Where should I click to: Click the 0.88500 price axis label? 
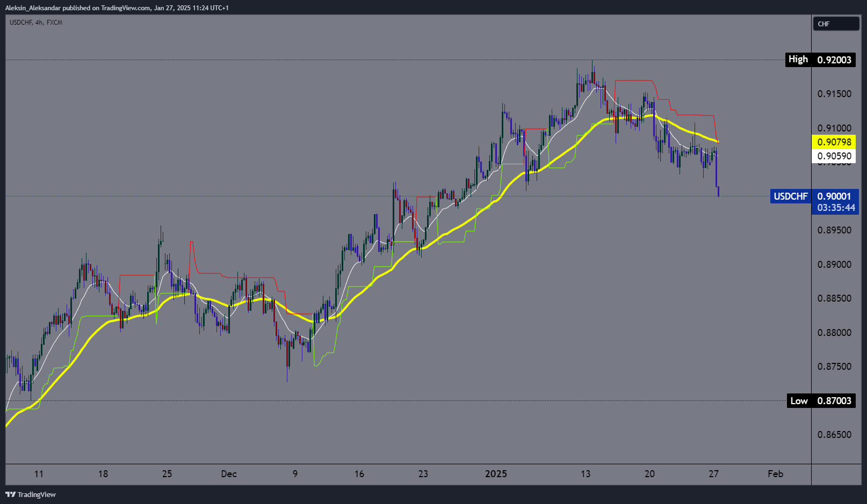click(834, 298)
